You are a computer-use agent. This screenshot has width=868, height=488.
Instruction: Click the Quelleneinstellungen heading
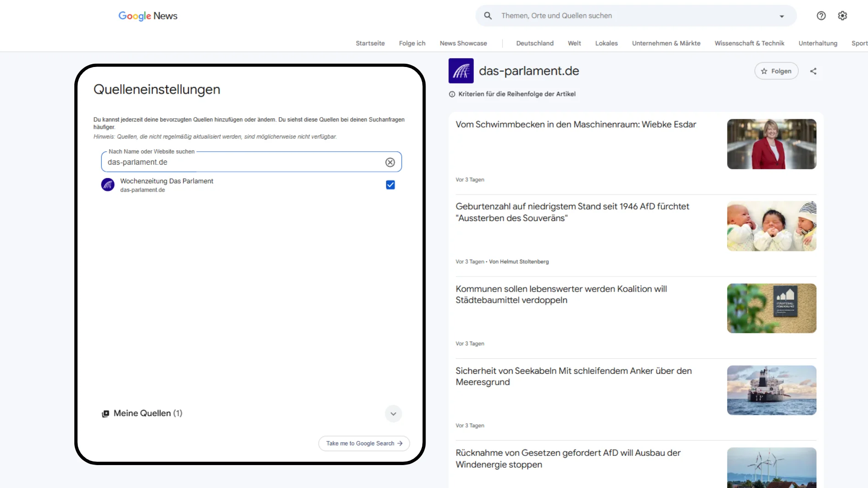[157, 89]
